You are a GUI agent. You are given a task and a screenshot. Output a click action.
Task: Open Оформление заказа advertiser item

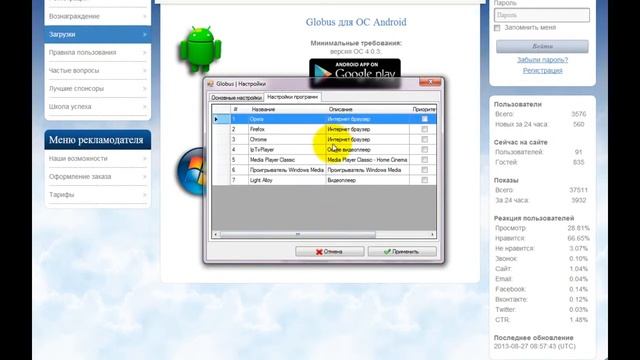[x=98, y=177]
